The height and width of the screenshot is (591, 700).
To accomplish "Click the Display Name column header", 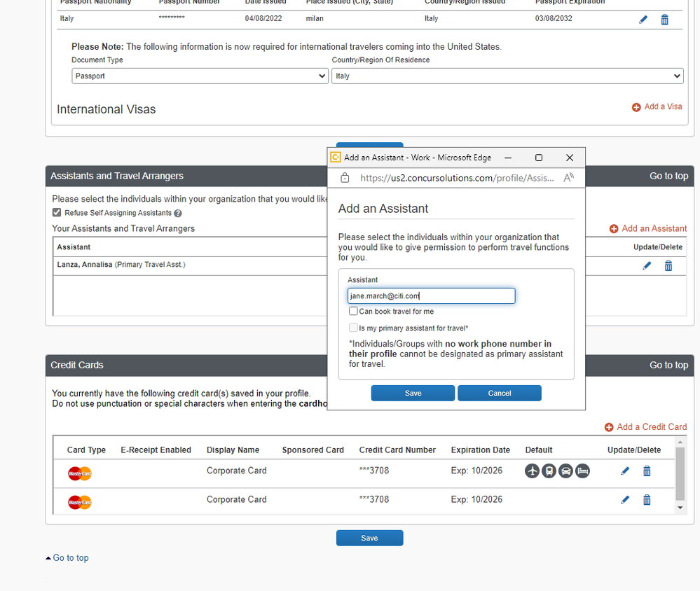I will (233, 450).
